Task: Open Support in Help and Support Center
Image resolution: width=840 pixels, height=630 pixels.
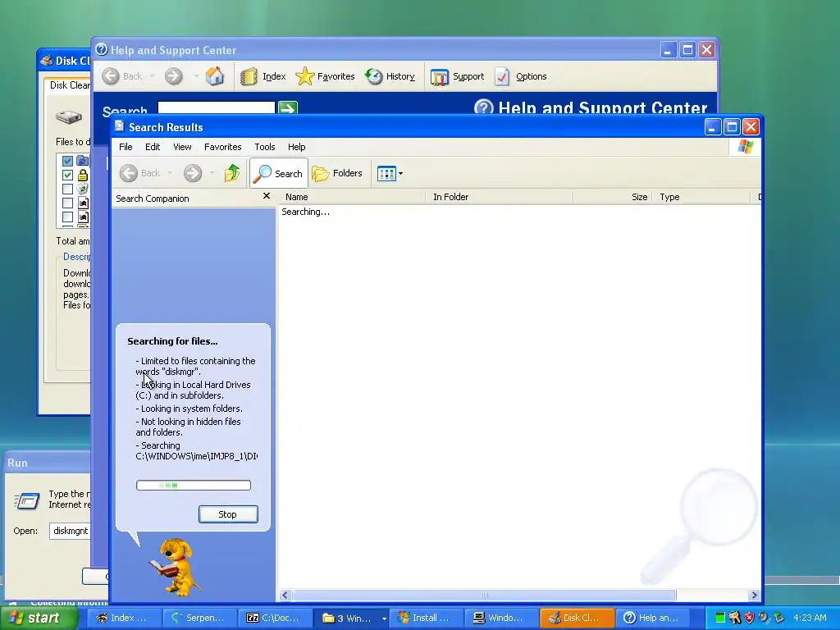Action: click(457, 76)
